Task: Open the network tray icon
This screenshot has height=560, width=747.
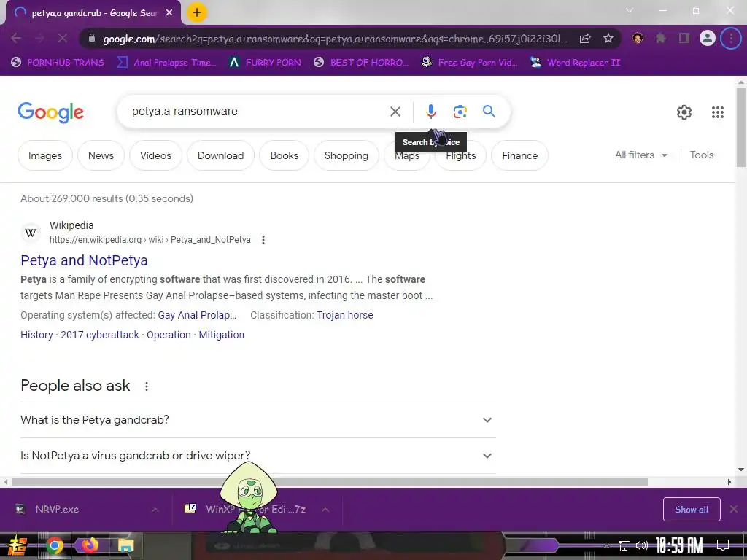Action: point(624,545)
